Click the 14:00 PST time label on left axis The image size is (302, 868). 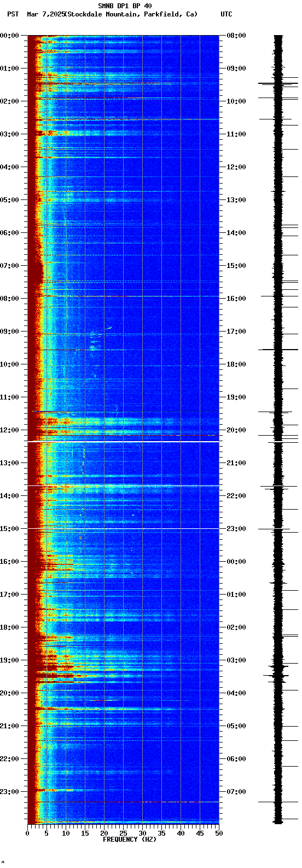point(9,496)
